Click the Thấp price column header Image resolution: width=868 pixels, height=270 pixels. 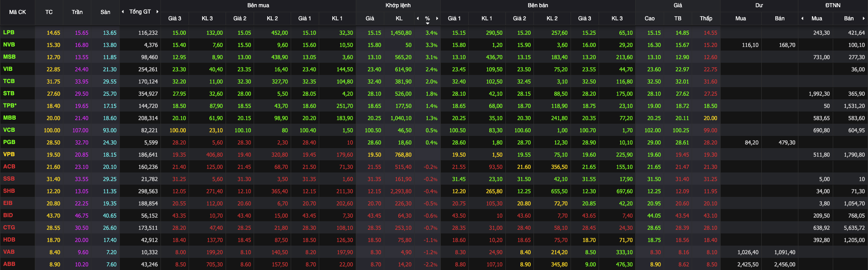[706, 19]
